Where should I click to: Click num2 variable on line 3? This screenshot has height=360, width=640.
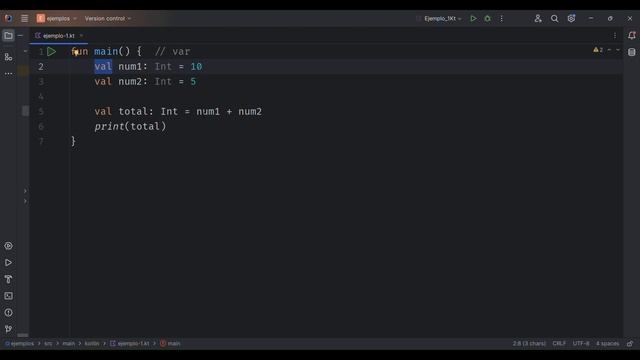(x=130, y=82)
